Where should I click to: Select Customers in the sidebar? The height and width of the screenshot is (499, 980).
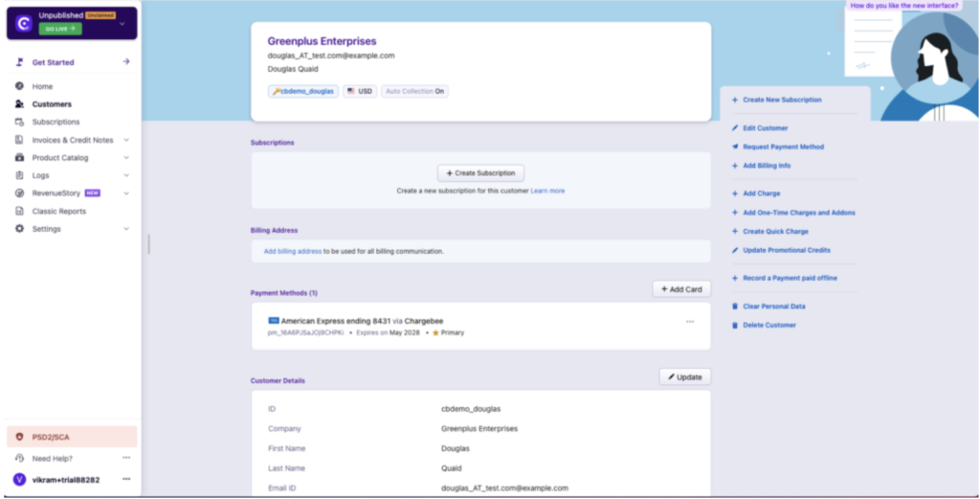[x=52, y=104]
